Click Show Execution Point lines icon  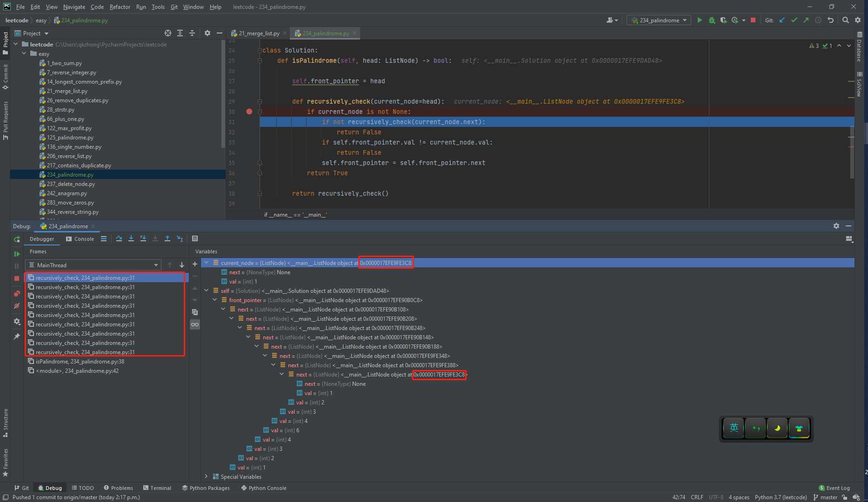(104, 238)
